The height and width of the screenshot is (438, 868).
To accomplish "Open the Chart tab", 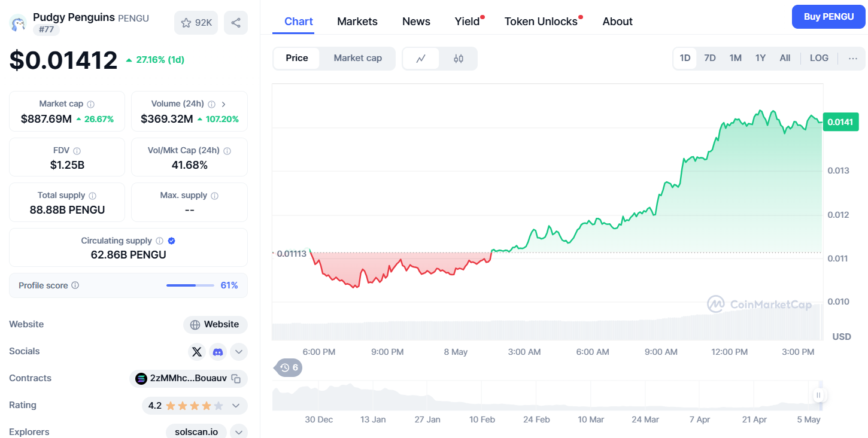I will click(x=299, y=22).
